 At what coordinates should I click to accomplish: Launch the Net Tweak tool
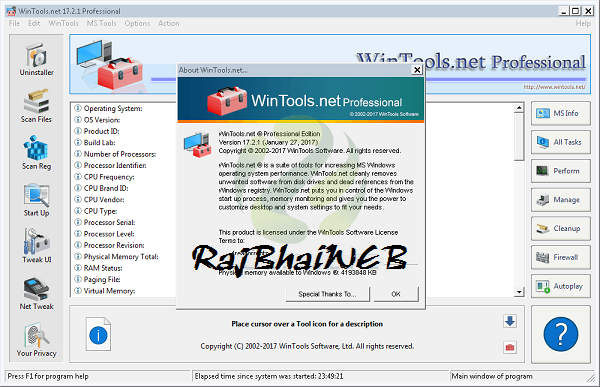click(x=36, y=293)
